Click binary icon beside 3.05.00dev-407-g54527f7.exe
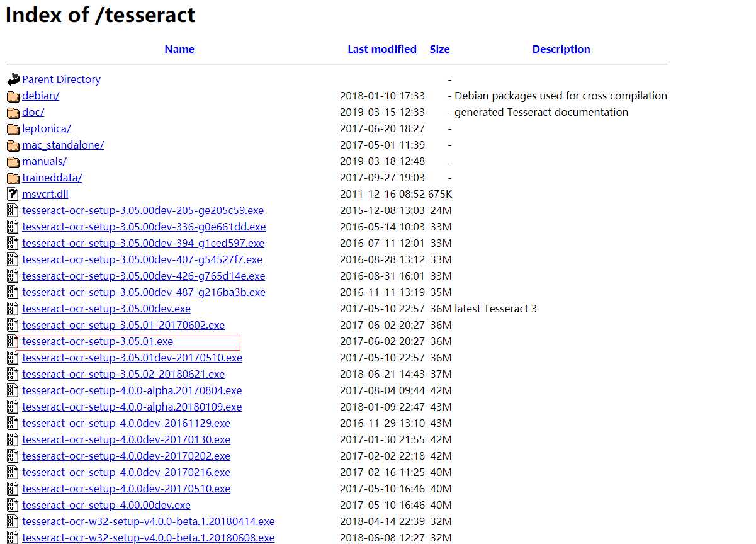 13,259
